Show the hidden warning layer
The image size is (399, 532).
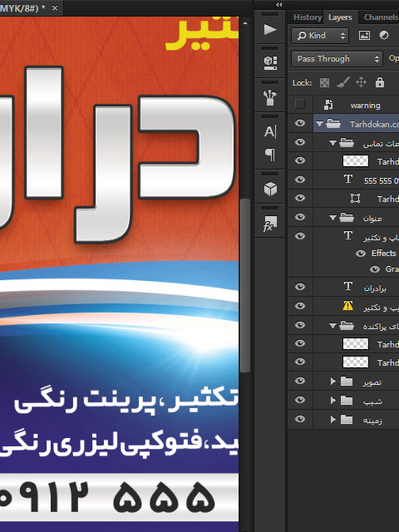tap(300, 103)
